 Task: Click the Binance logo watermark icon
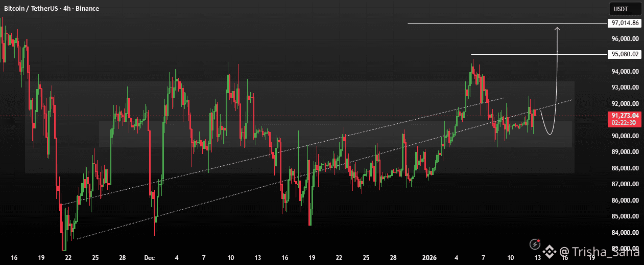point(550,251)
